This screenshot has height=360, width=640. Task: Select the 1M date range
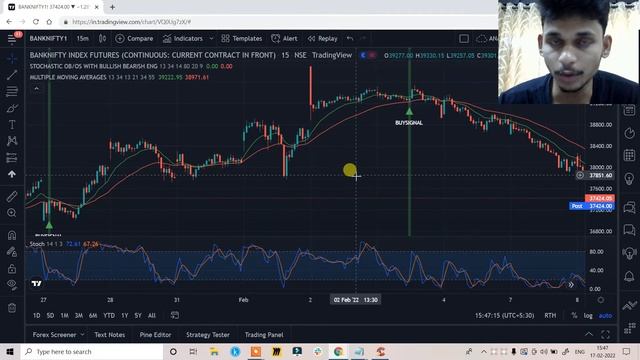64,316
